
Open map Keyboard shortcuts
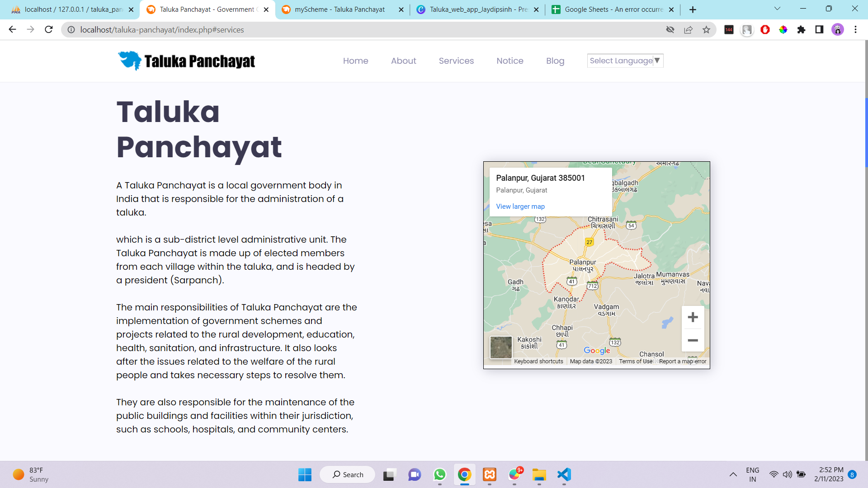coord(538,361)
